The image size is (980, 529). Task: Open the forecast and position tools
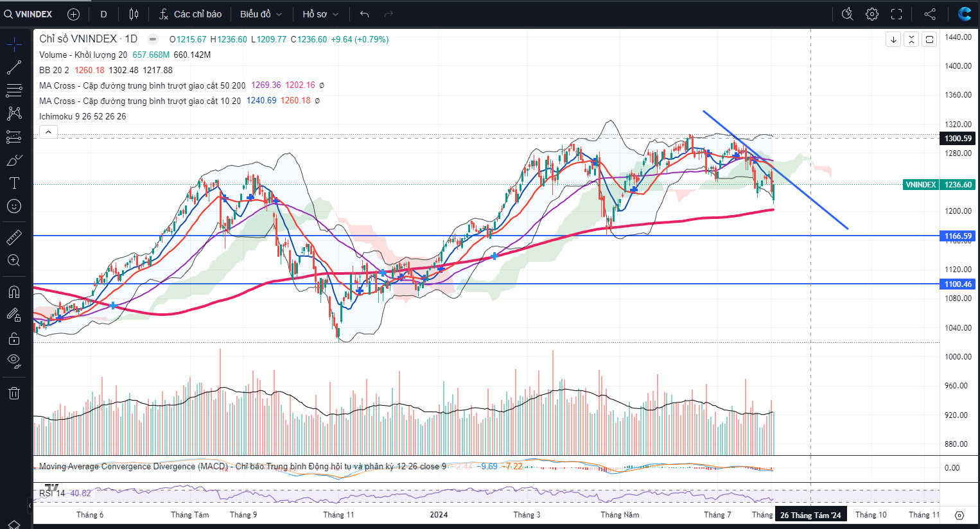click(x=14, y=137)
